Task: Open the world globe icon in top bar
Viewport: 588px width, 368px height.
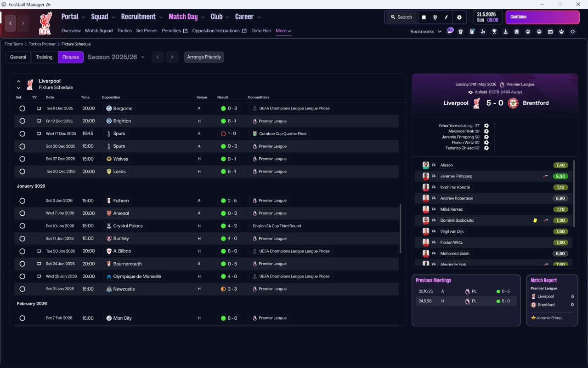Action: point(435,17)
